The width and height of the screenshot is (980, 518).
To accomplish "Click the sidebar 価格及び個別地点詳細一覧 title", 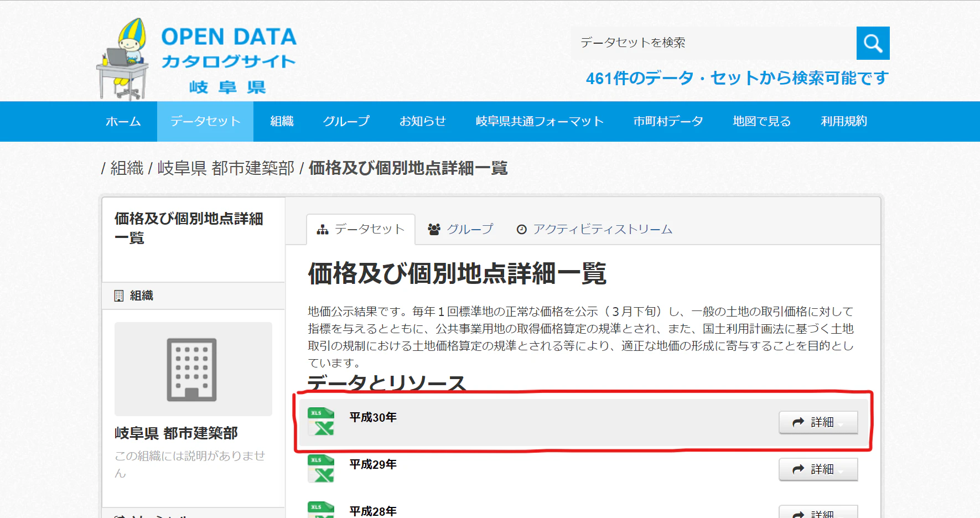I will tap(189, 228).
